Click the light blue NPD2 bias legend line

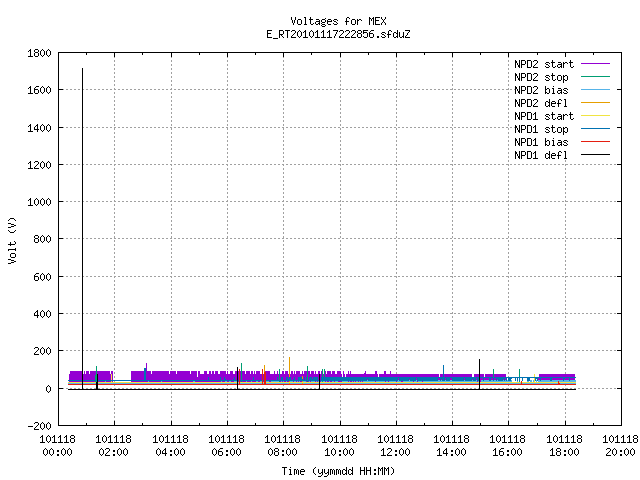pos(595,90)
